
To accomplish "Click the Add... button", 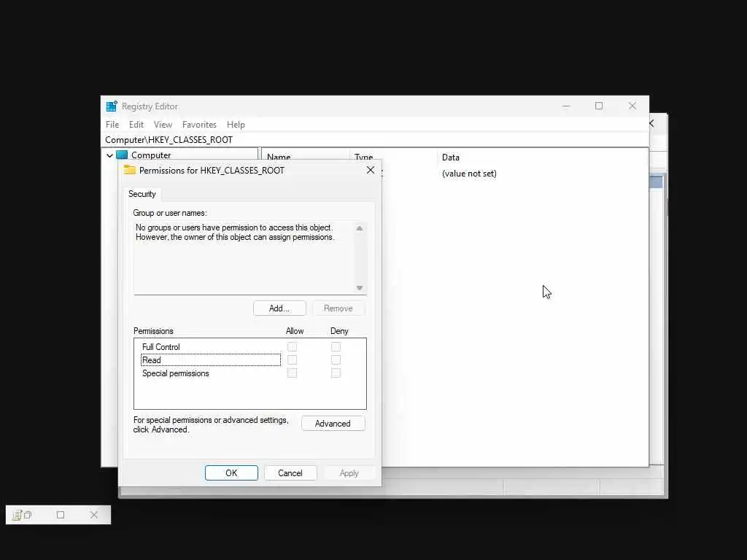I will coord(279,308).
